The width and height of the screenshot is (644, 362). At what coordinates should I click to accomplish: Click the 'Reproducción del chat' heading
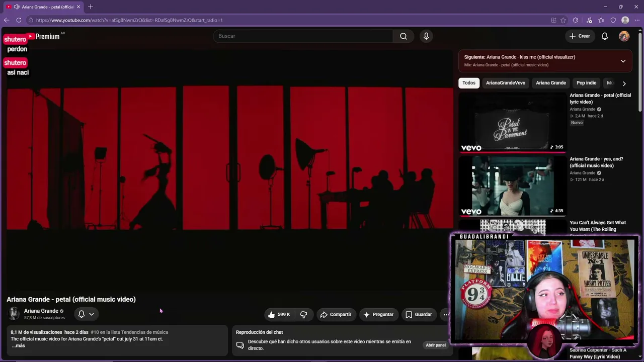pos(259,332)
